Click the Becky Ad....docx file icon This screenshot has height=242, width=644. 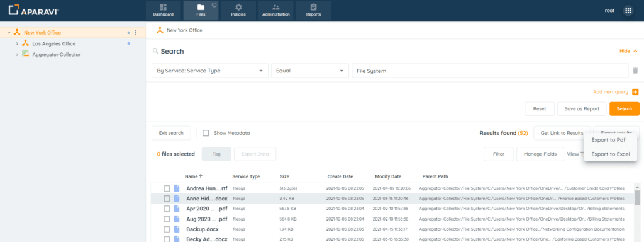[x=177, y=239]
